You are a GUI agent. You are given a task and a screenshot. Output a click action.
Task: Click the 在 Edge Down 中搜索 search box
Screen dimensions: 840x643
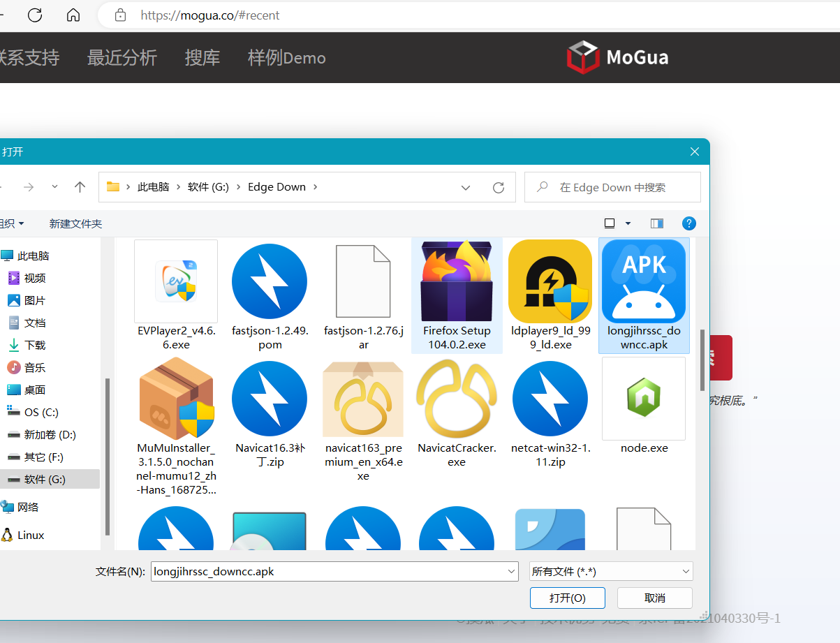click(612, 187)
